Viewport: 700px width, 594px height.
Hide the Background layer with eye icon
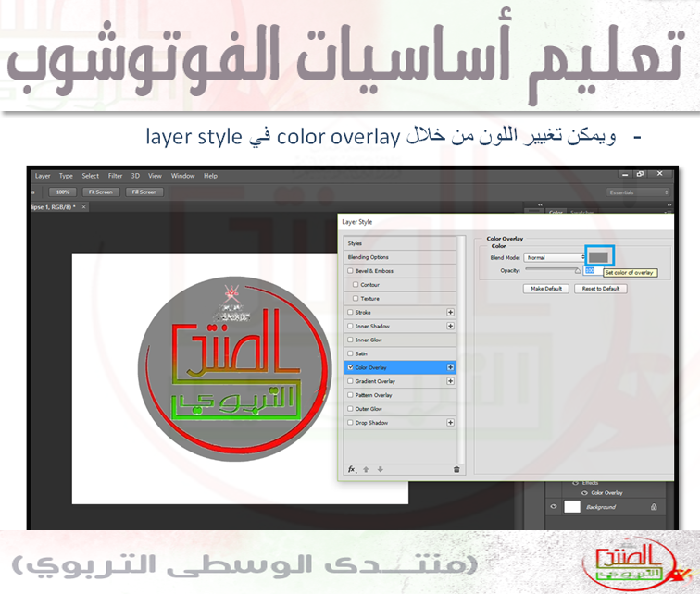[x=554, y=507]
